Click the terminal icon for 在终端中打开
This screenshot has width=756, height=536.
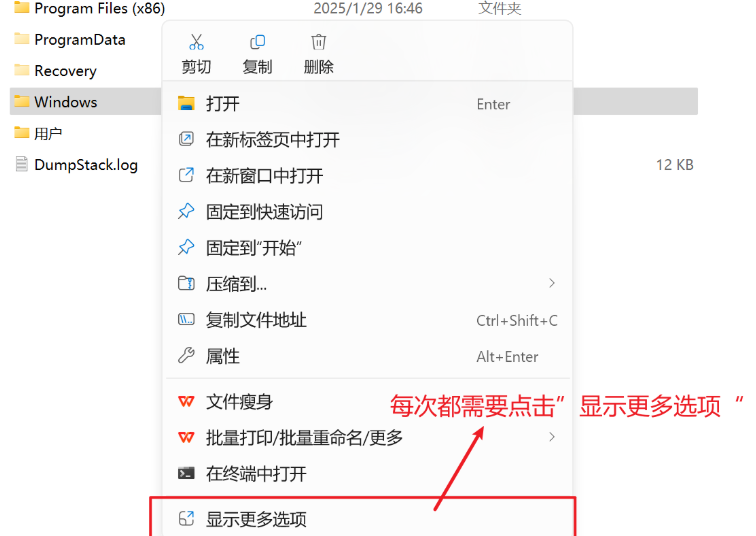[x=186, y=473]
